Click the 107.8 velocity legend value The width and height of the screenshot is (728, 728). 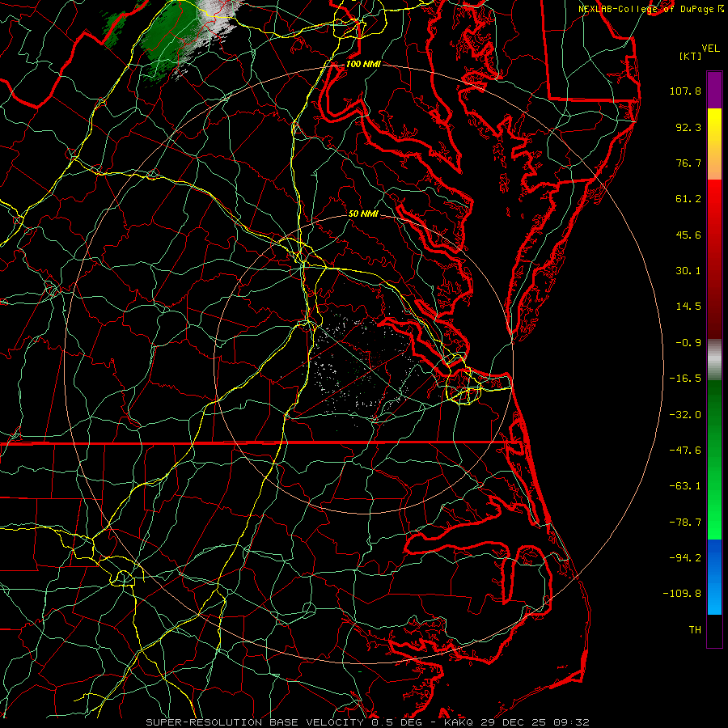click(x=685, y=91)
